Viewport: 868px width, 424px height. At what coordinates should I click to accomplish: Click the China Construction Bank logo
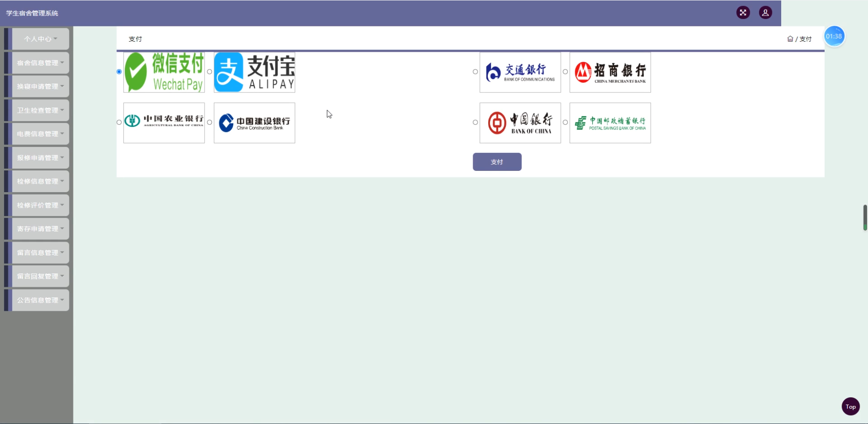pos(255,123)
